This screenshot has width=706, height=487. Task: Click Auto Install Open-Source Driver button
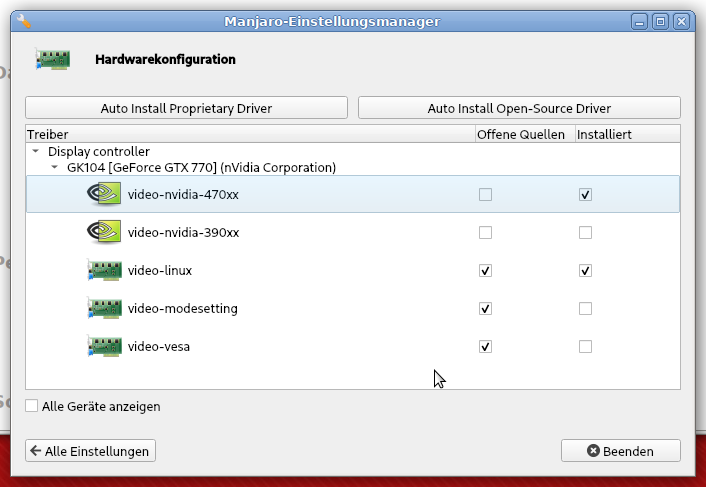click(519, 108)
